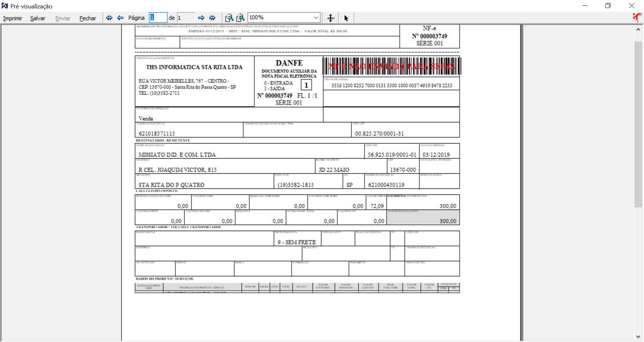The image size is (644, 342).
Task: Click the emitter name THS INFORMATICA STA RITA LTDA
Action: [194, 67]
